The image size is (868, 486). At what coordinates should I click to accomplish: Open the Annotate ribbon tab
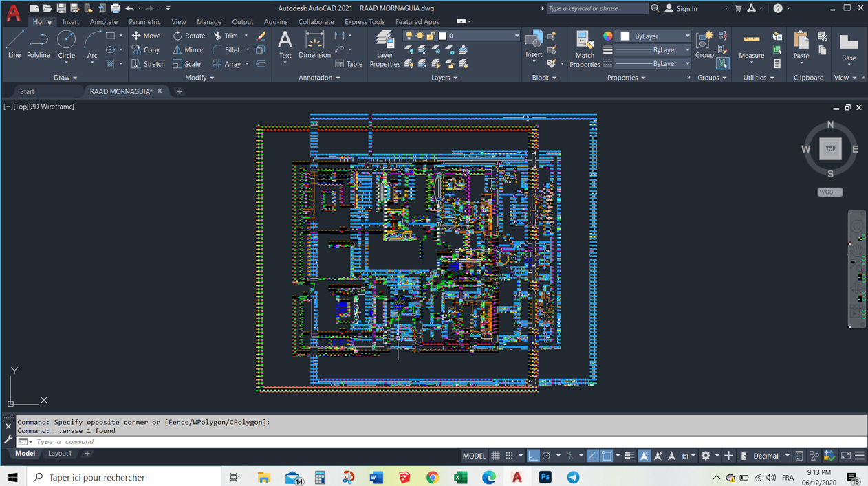tap(103, 22)
